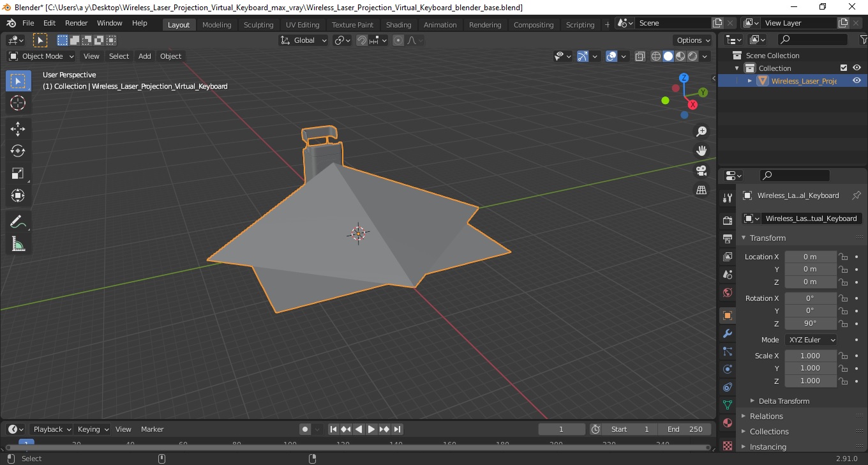Screen dimensions: 868x465
Task: Choose the Move tool
Action: pyautogui.click(x=18, y=129)
